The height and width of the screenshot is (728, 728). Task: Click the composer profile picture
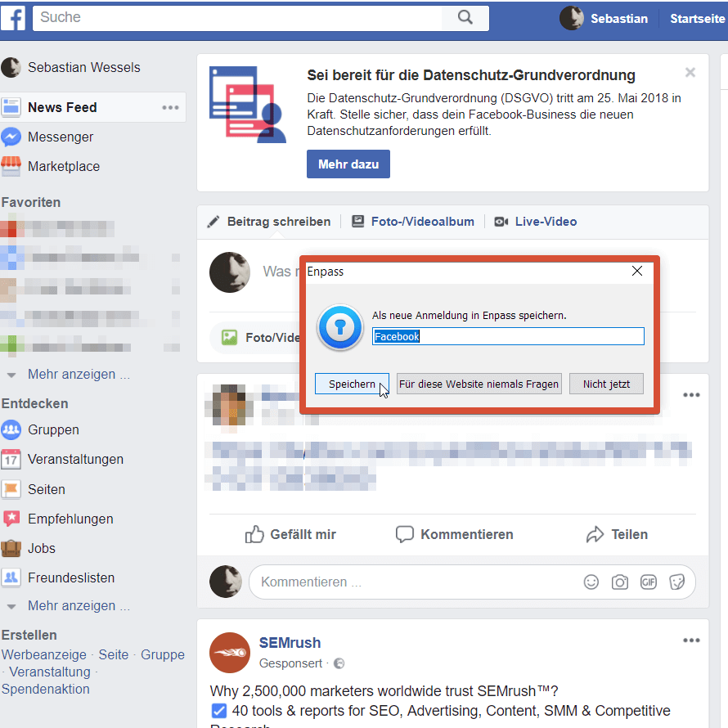point(230,272)
